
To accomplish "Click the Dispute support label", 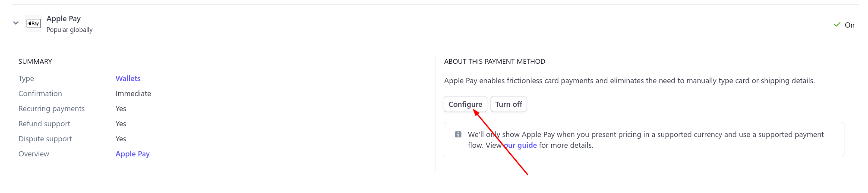I will coord(45,139).
